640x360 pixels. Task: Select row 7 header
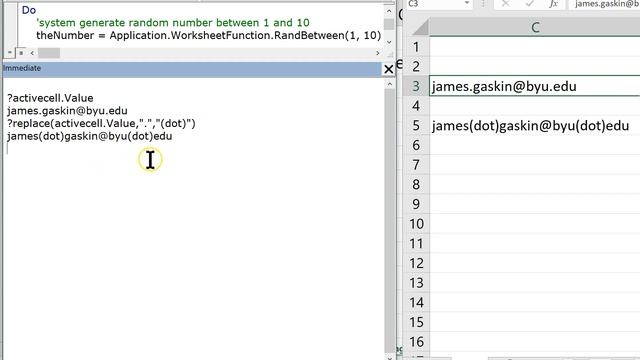tap(416, 164)
